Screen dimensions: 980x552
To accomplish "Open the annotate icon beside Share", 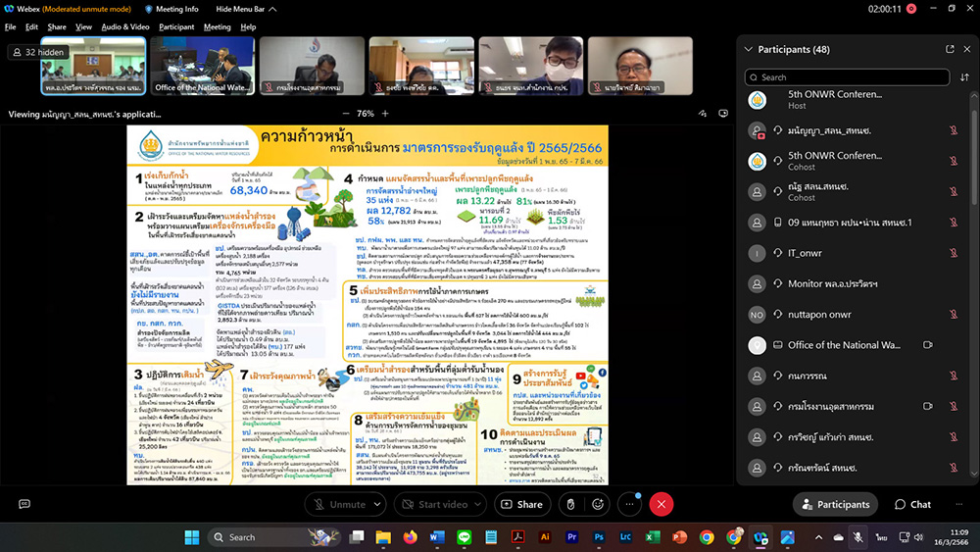I will tap(570, 504).
